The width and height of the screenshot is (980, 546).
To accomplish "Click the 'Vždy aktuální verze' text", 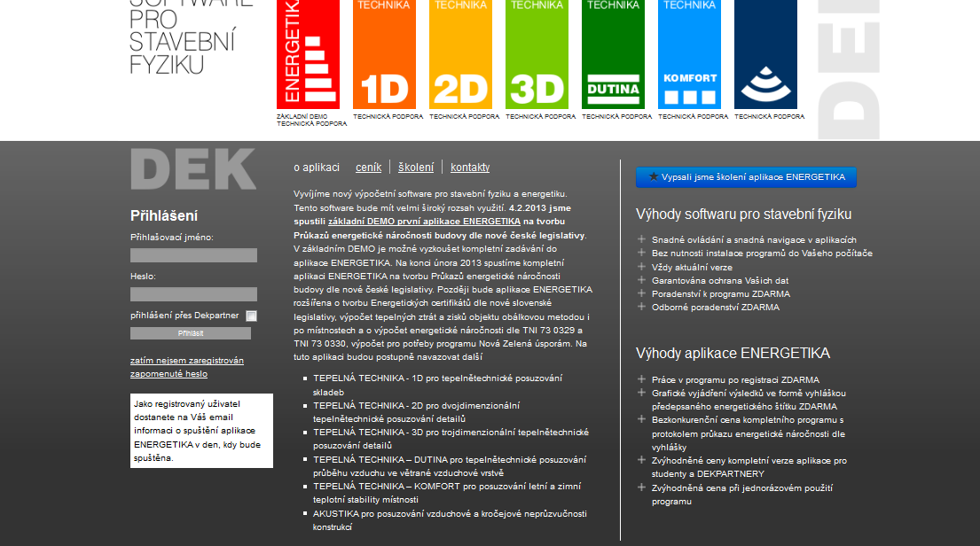I will tap(692, 268).
